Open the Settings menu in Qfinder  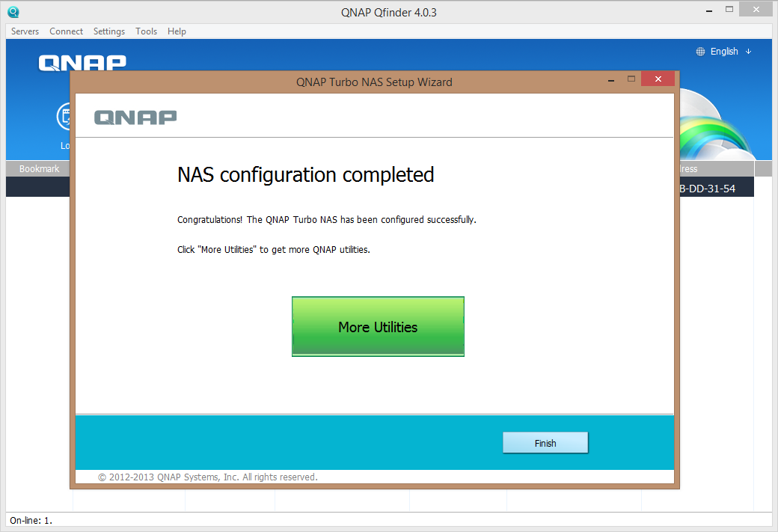point(109,31)
